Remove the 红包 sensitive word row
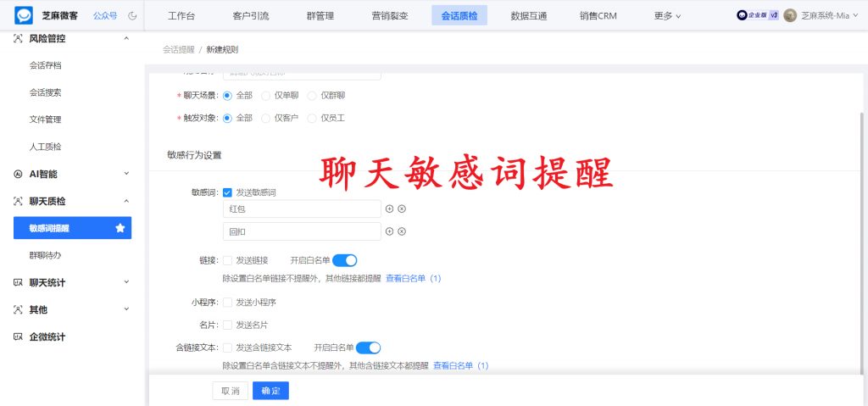 point(402,209)
